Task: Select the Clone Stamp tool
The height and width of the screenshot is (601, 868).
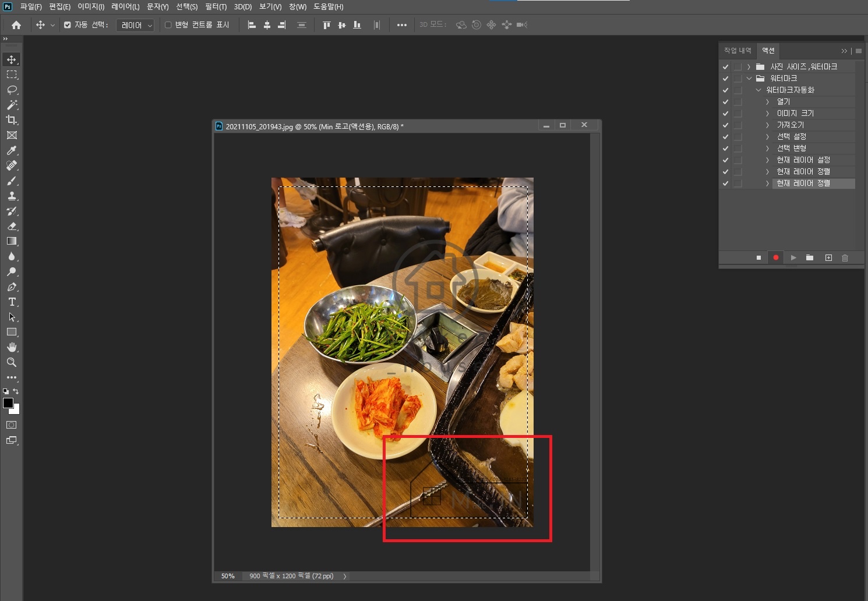Action: [x=12, y=196]
